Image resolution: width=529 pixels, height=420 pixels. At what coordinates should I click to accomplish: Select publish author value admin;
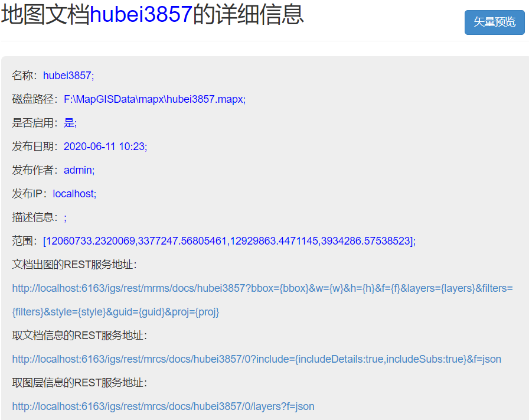tap(79, 170)
